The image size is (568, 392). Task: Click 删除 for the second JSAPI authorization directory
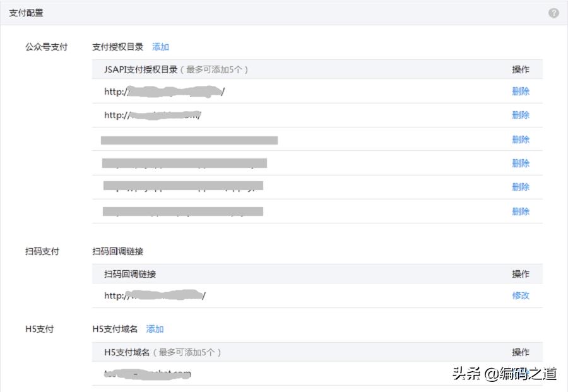pyautogui.click(x=521, y=115)
